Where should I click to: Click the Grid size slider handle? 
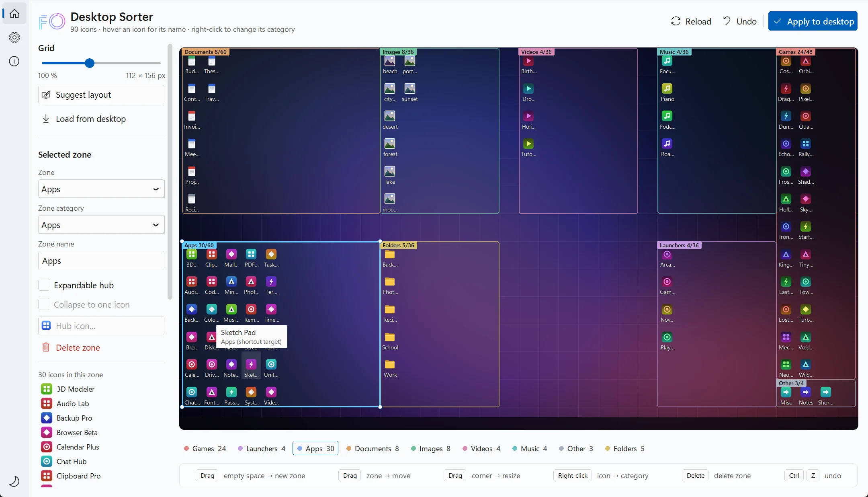point(90,63)
